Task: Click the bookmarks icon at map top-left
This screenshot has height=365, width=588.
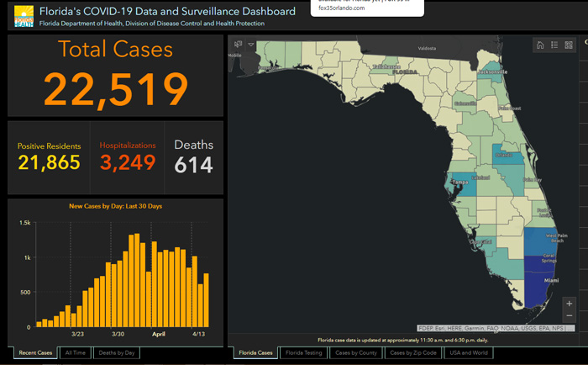Action: click(239, 44)
